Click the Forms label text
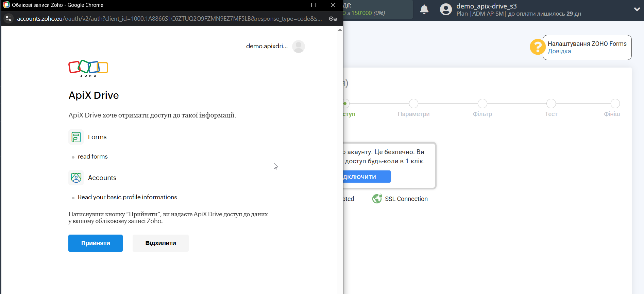This screenshot has width=644, height=294. click(x=97, y=137)
